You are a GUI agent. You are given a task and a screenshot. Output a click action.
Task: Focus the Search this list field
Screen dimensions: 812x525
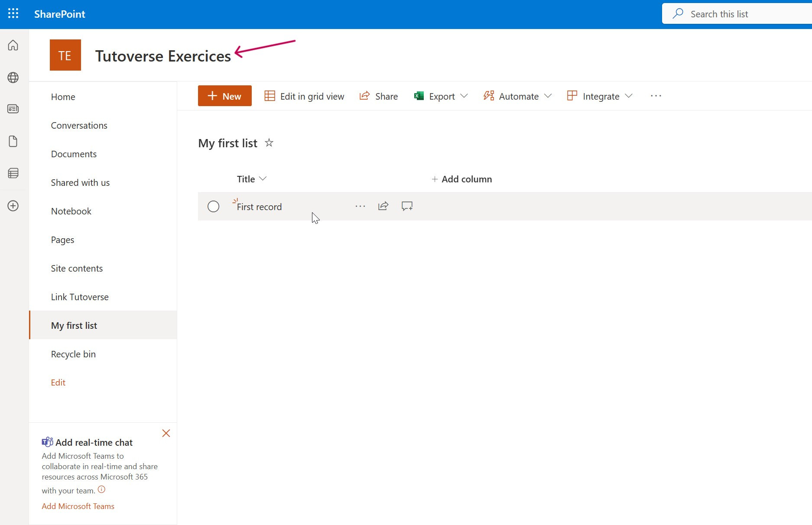point(737,14)
